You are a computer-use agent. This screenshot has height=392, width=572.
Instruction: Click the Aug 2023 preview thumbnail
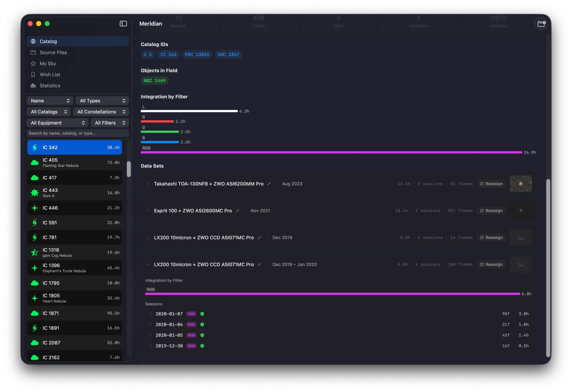521,184
